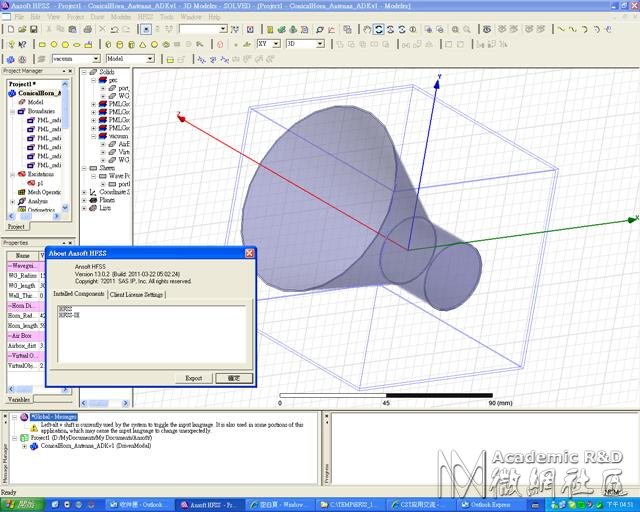Image resolution: width=640 pixels, height=512 pixels.
Task: Select the Draw spline tool icon
Action: tap(573, 29)
